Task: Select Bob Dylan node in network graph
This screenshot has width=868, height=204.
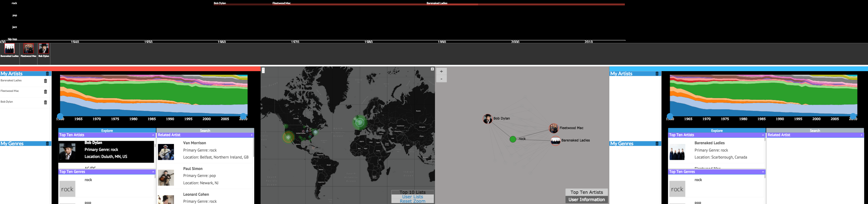Action: point(487,119)
